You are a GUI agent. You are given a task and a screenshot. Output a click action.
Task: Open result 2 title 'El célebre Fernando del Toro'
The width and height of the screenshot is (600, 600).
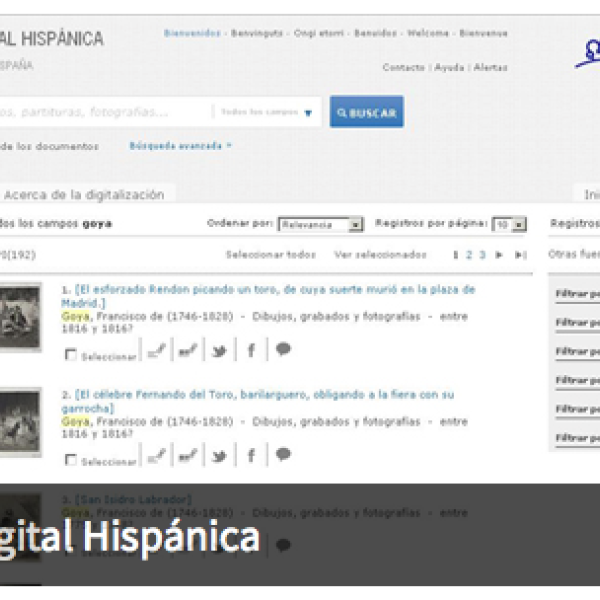(x=258, y=401)
